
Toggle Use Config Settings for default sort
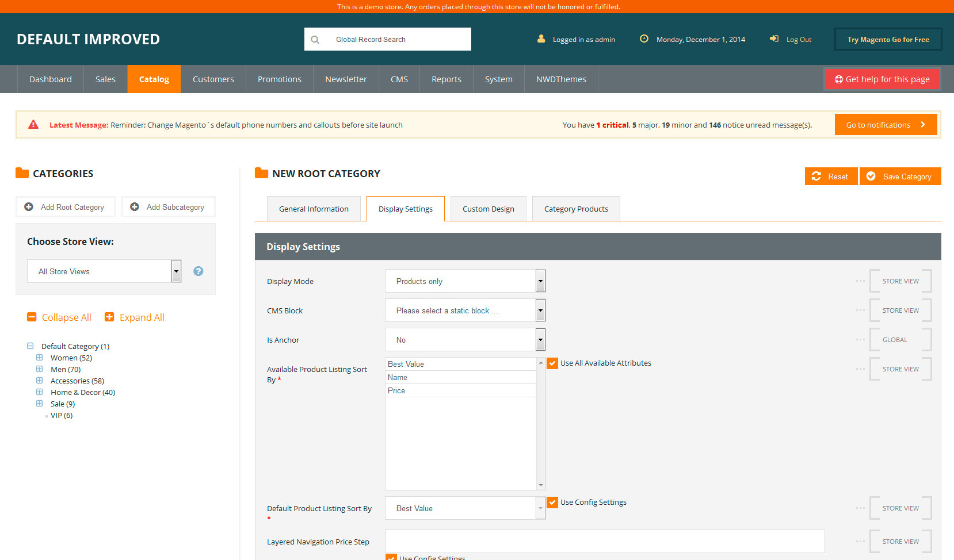point(552,503)
